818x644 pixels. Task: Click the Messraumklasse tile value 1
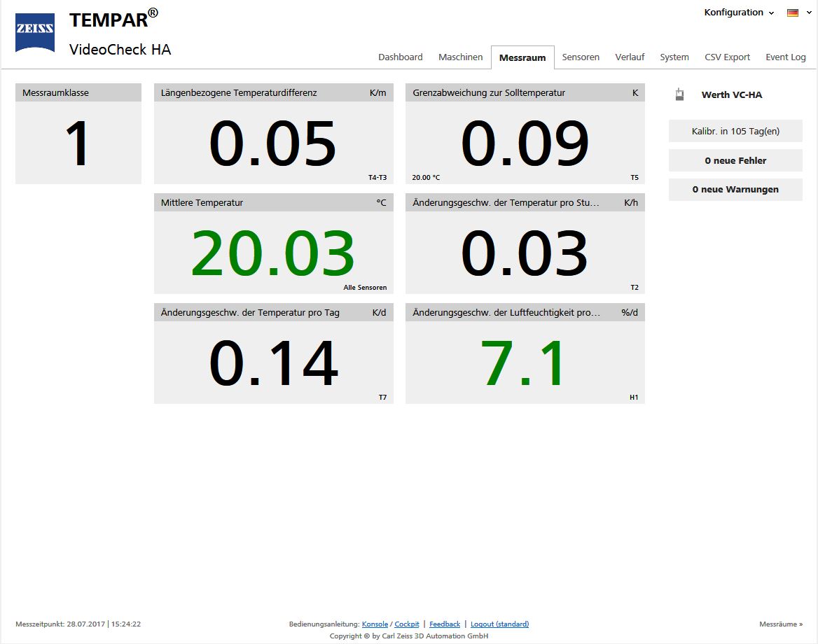pos(78,143)
